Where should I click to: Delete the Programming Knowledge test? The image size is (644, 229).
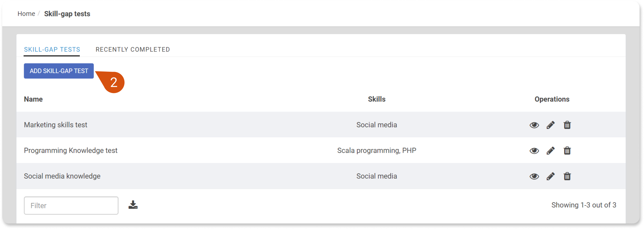[x=567, y=150]
